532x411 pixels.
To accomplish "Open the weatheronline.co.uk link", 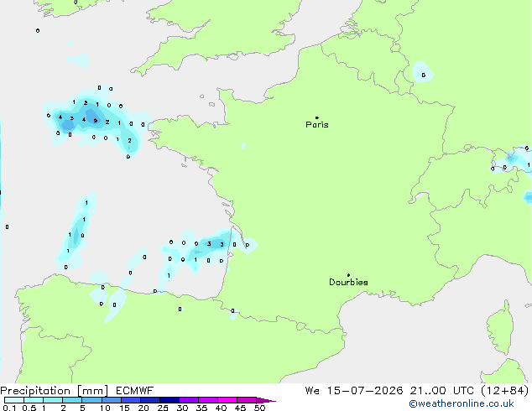I will point(462,403).
